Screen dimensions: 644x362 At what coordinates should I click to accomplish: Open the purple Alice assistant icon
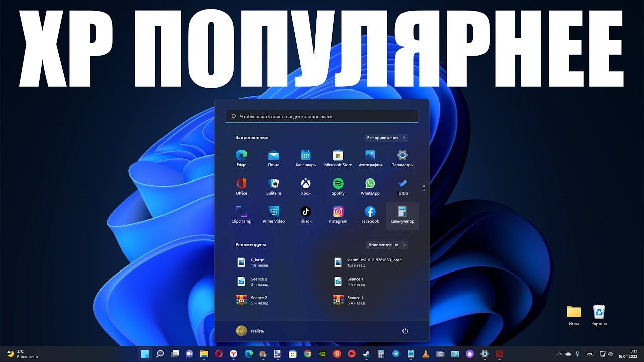click(x=470, y=354)
